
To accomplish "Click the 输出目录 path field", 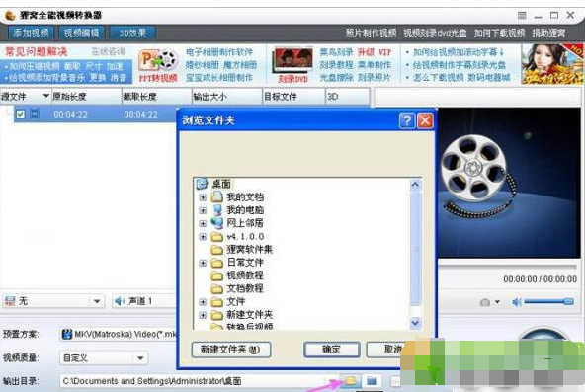I will (198, 381).
